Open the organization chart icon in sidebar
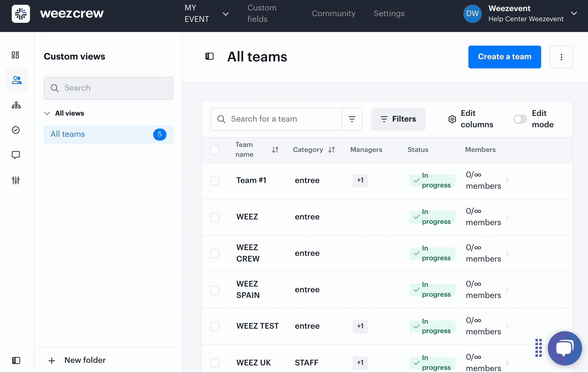Viewport: 588px width, 373px height. pos(16,105)
